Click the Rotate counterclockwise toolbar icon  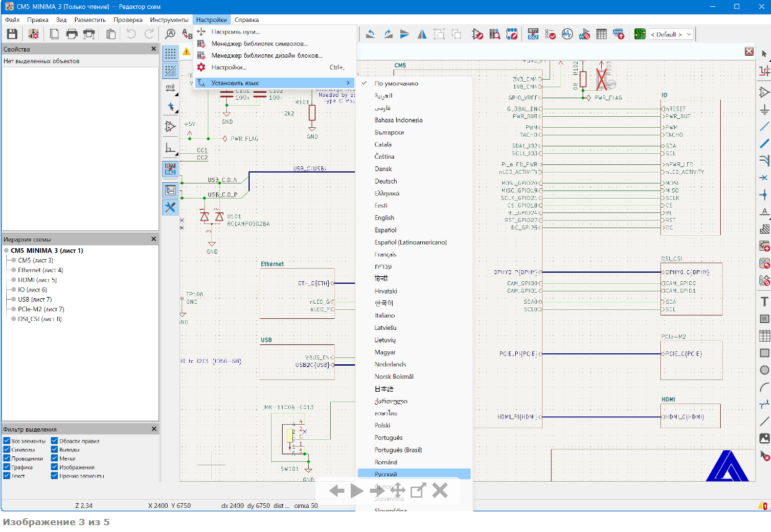click(x=371, y=34)
